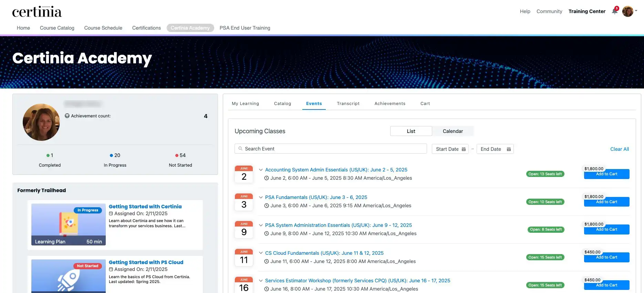Click the June 2 calendar date icon
Viewport: 644px width, 293px height.
click(244, 174)
